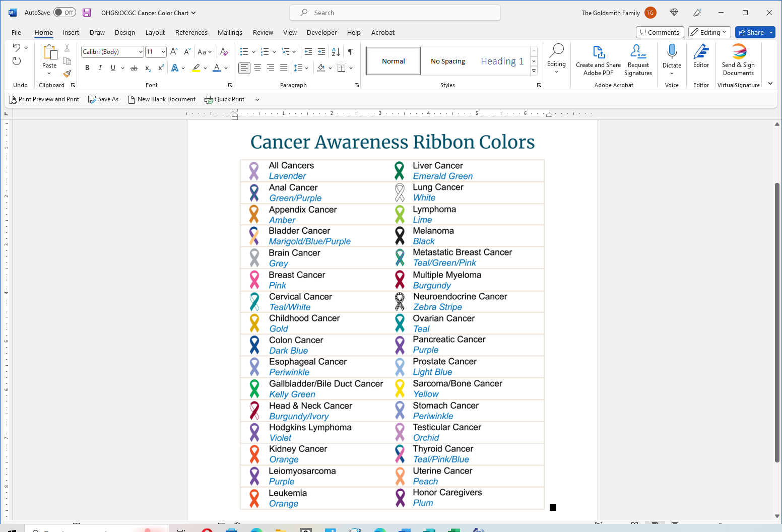Click the Format Painter icon
The height and width of the screenshot is (532, 782).
pos(67,74)
